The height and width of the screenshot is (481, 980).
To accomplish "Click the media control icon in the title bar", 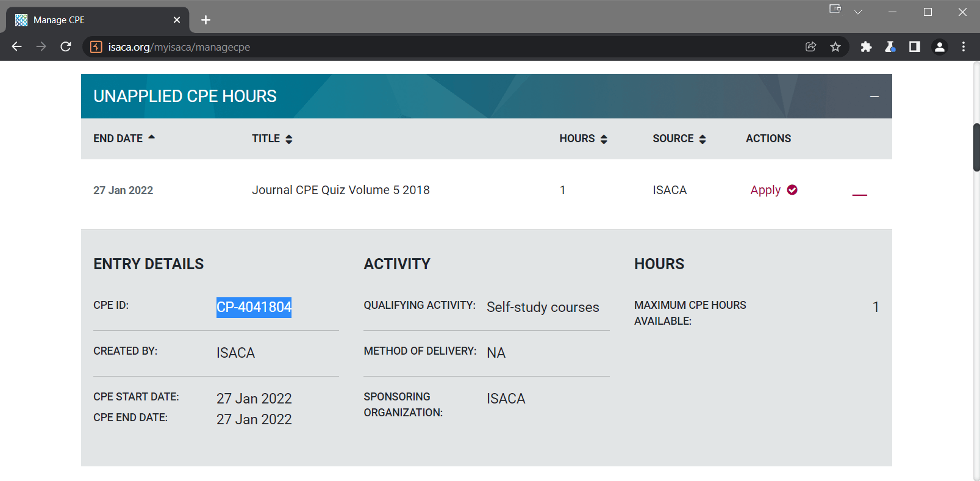I will coord(835,9).
